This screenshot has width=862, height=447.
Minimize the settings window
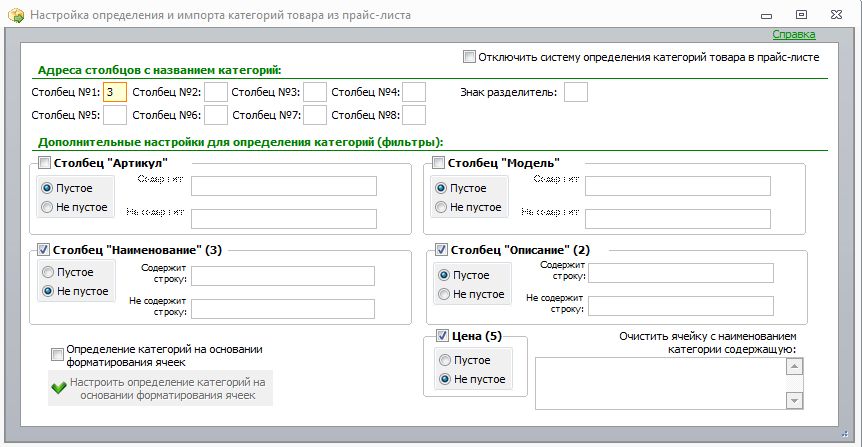point(766,15)
